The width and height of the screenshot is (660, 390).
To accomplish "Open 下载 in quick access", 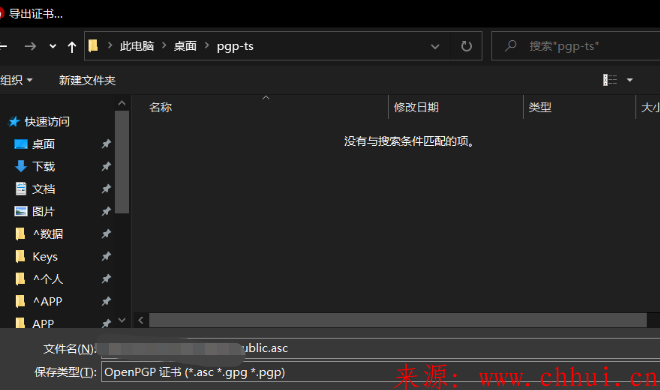I will (44, 167).
